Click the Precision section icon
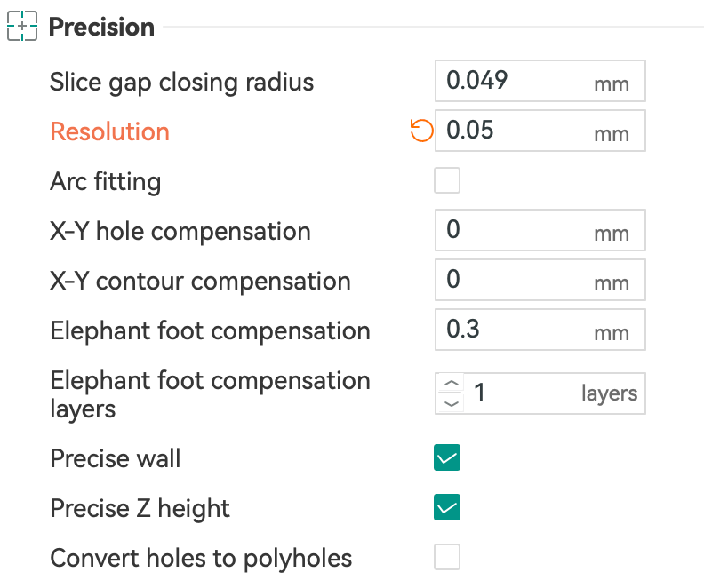This screenshot has height=588, width=704. coord(22,27)
